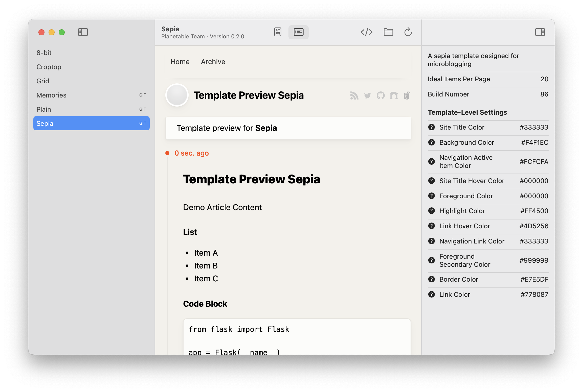The height and width of the screenshot is (392, 583).
Task: Click the GitHub icon
Action: (x=381, y=95)
